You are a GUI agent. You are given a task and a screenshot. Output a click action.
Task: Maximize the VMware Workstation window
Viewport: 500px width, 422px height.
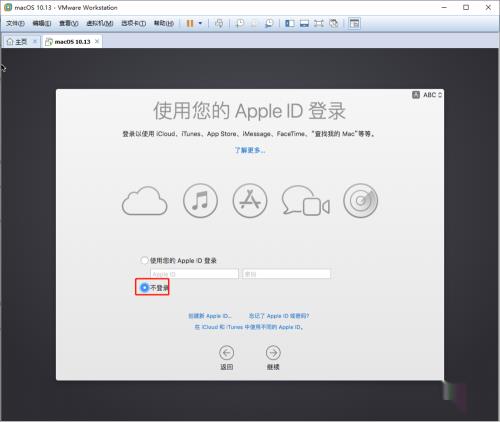[x=466, y=7]
